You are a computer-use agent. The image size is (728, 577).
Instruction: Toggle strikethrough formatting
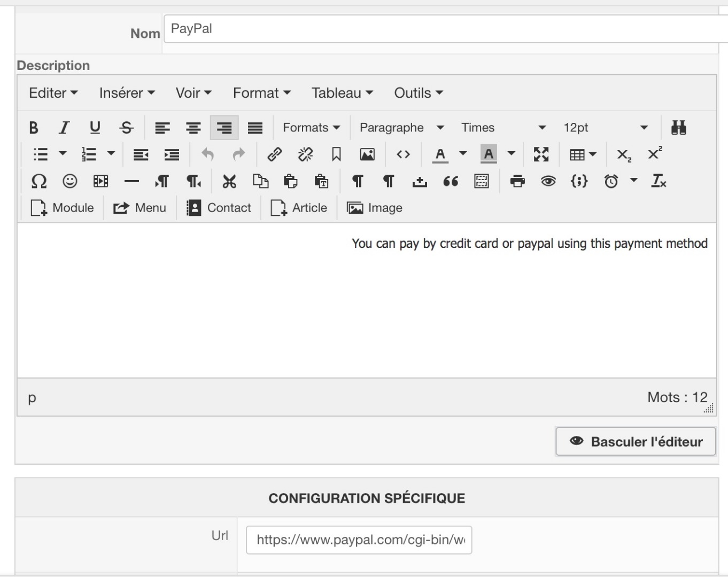(x=126, y=128)
